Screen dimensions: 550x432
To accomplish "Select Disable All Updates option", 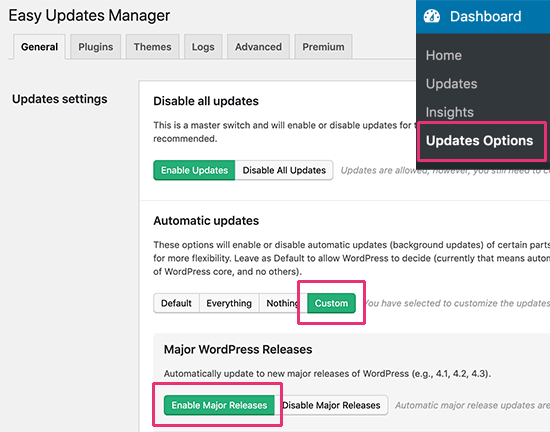I will 284,170.
